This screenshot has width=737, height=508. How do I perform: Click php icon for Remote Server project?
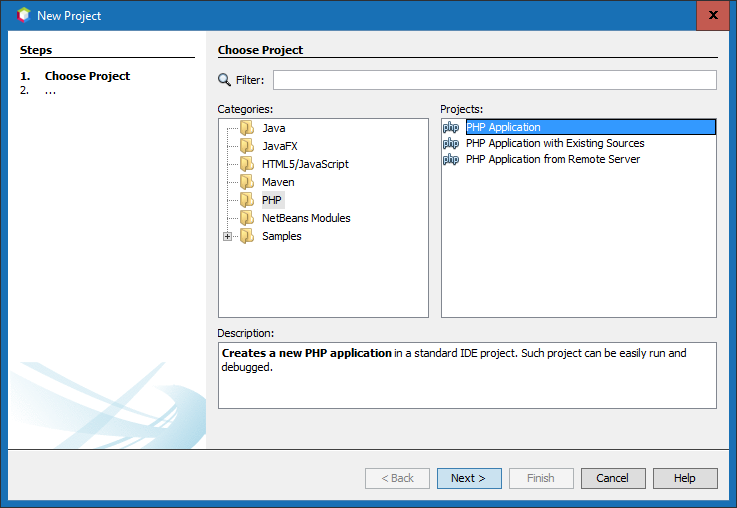pyautogui.click(x=451, y=159)
